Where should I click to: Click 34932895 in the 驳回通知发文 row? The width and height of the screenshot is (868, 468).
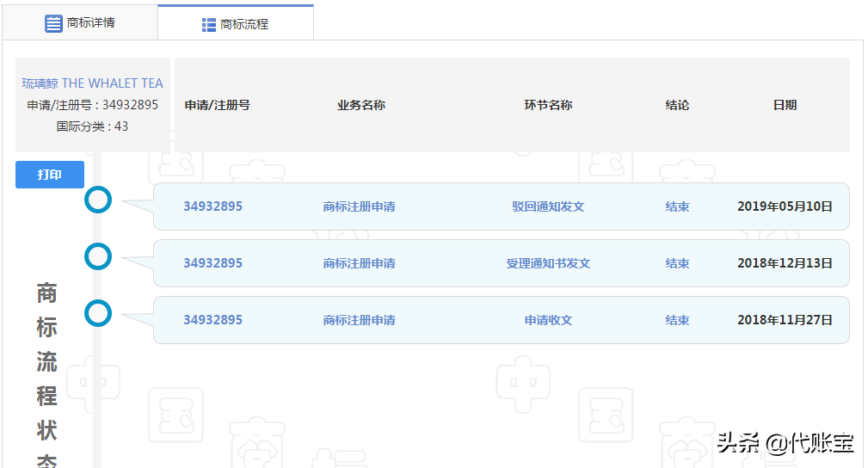pyautogui.click(x=213, y=206)
